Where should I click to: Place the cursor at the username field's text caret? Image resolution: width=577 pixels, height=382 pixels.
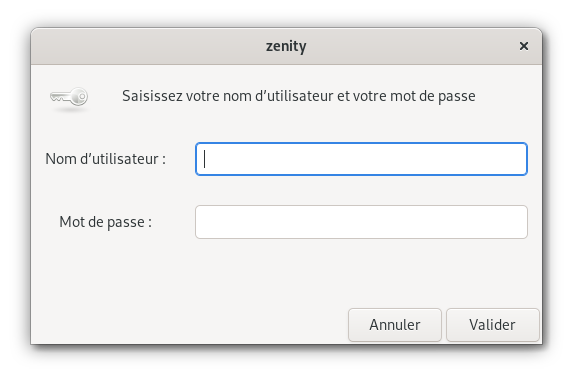tap(205, 159)
